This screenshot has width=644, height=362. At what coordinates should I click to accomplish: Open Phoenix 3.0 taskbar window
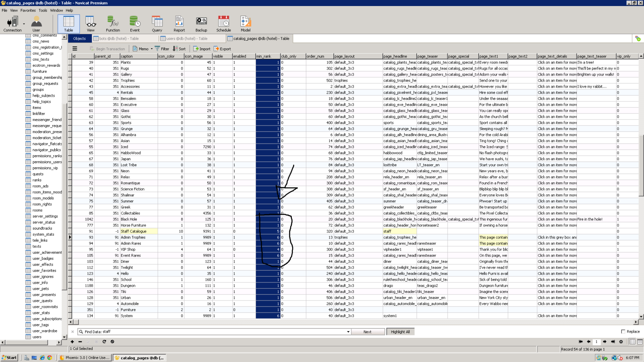coord(85,358)
